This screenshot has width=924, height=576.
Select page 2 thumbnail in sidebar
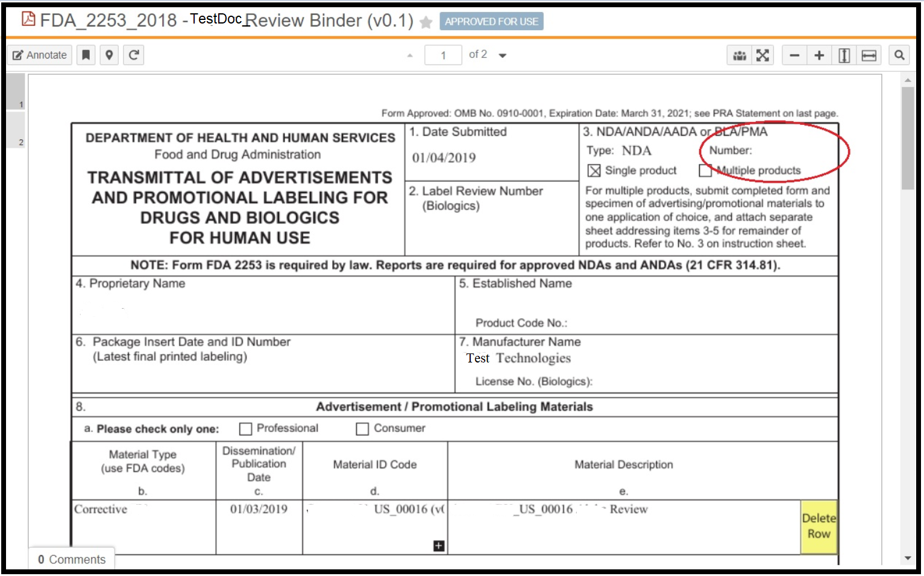pyautogui.click(x=16, y=130)
